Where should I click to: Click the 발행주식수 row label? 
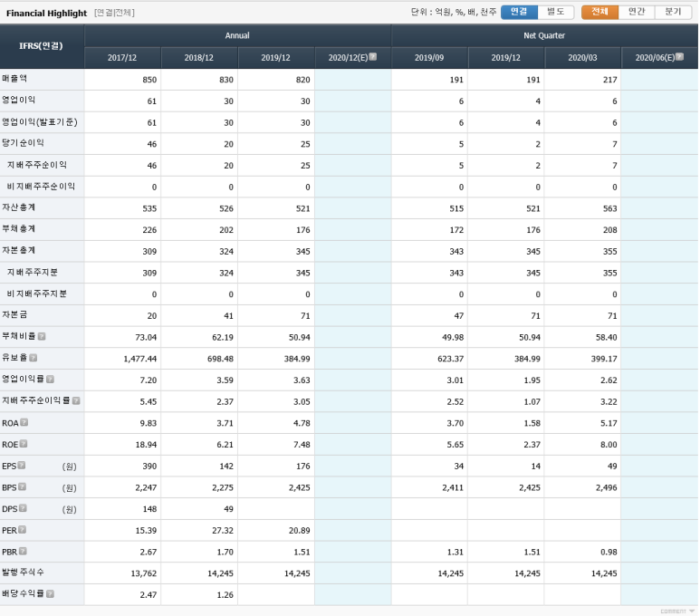(x=24, y=572)
